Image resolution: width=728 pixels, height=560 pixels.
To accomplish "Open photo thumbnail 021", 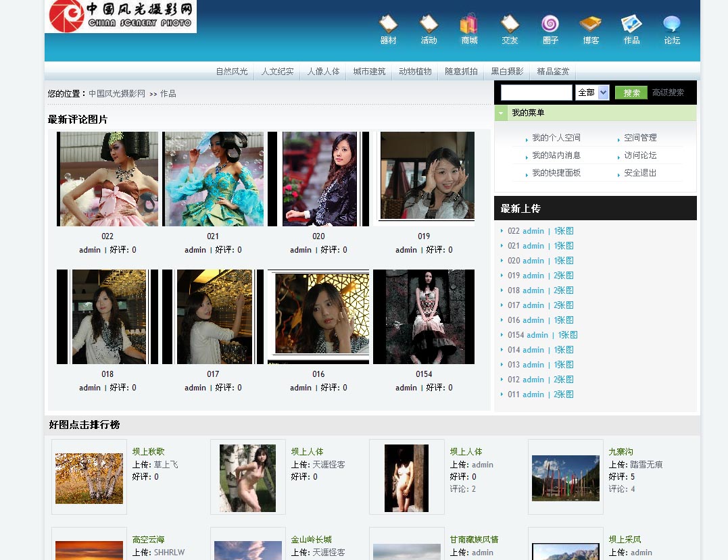I will point(213,179).
